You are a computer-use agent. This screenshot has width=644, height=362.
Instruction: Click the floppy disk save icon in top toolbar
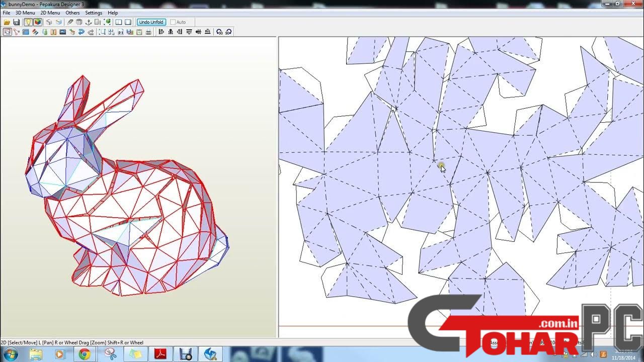click(x=17, y=22)
